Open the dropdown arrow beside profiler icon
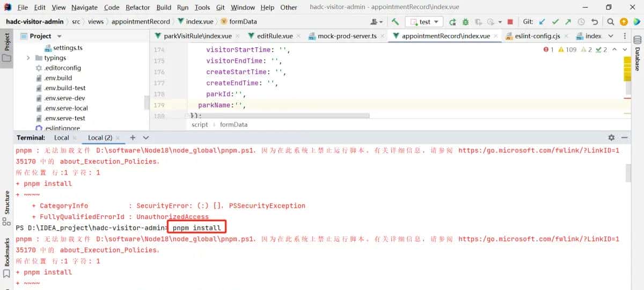 (500, 22)
